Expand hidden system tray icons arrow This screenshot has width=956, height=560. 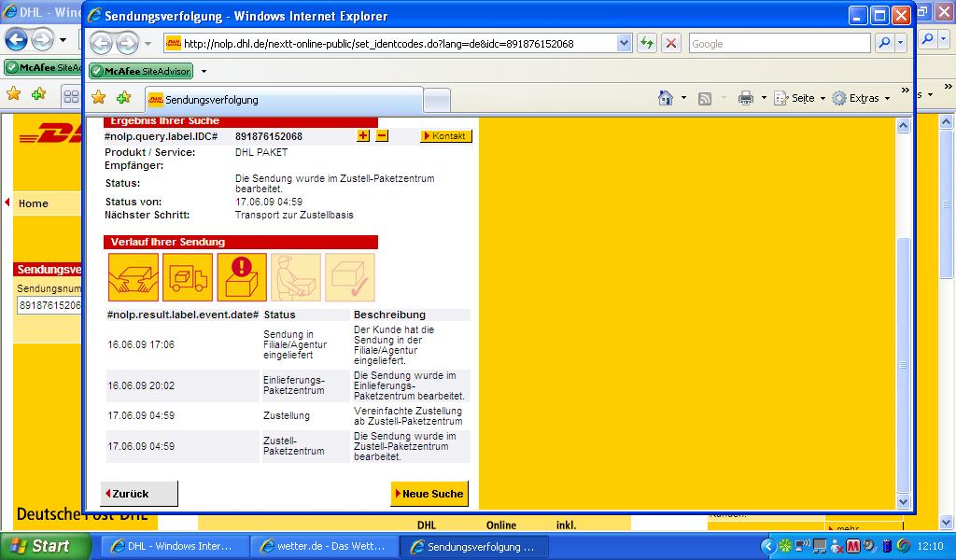click(x=768, y=546)
